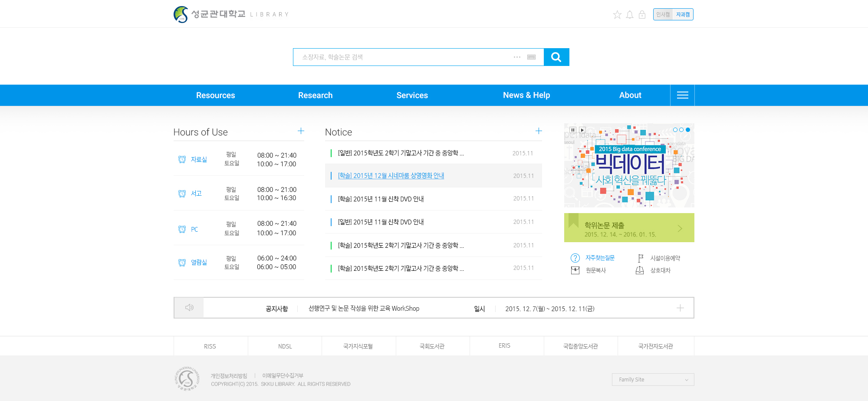Play the banner slideshow
The height and width of the screenshot is (401, 868).
click(582, 130)
